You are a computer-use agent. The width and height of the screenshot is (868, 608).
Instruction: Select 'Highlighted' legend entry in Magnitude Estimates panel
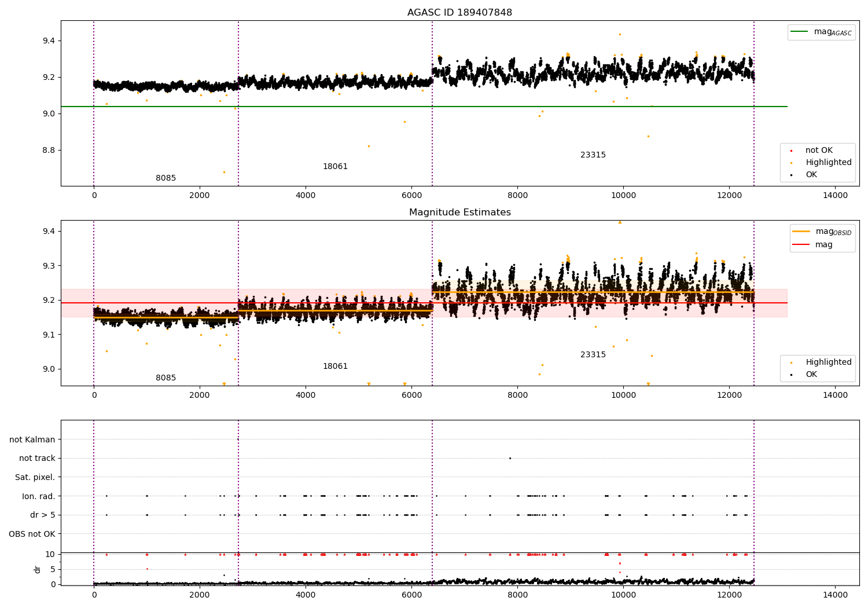[828, 362]
